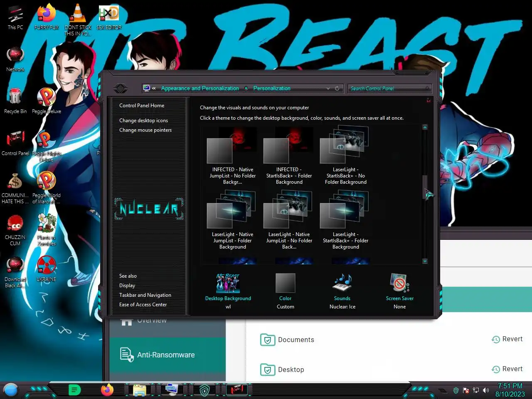Screen dimensions: 532x399
Task: Select LaserLight StartIsBack+ No Folder Background theme
Action: click(345, 155)
